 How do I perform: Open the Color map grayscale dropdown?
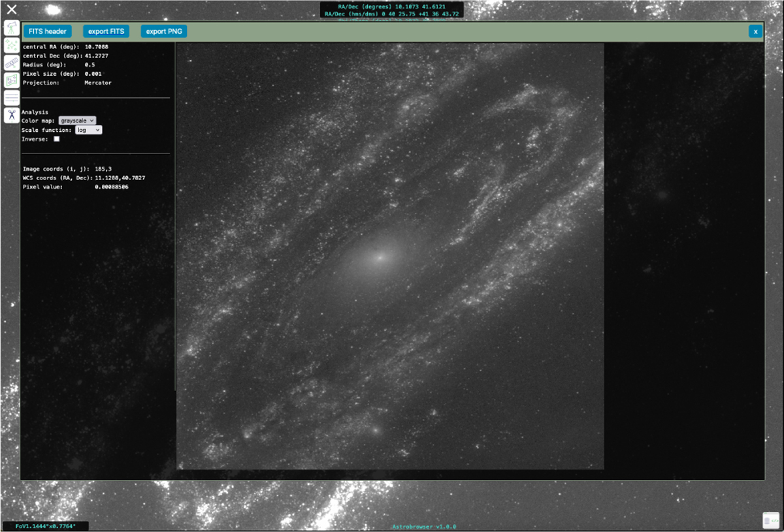(77, 121)
